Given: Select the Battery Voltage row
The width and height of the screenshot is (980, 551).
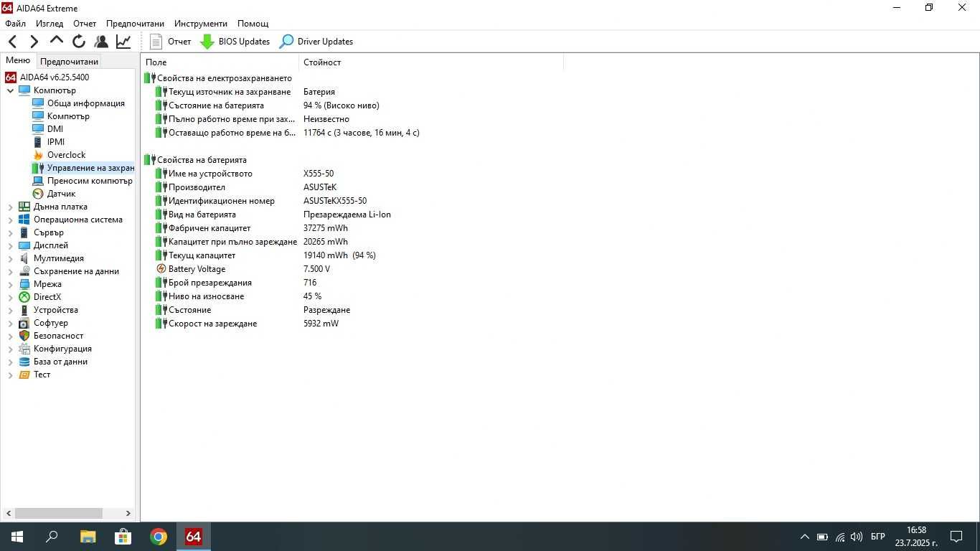Looking at the screenshot, I should tap(242, 269).
